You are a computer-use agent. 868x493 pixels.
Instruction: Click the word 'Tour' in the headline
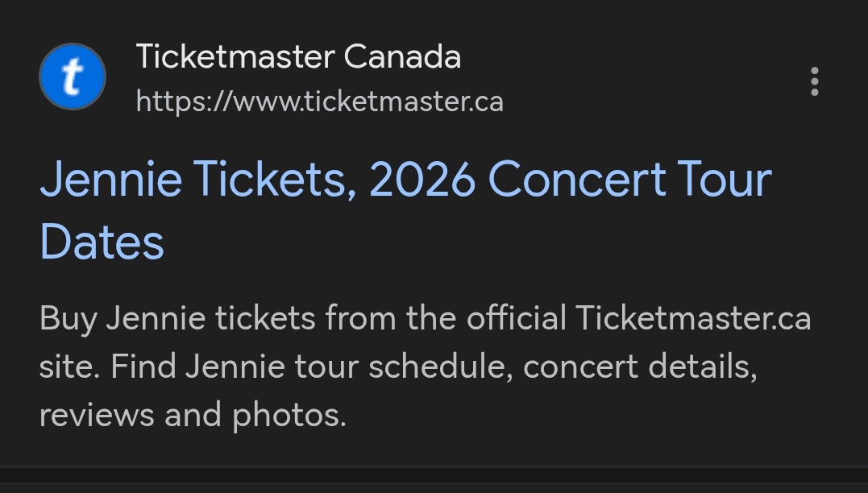[724, 180]
